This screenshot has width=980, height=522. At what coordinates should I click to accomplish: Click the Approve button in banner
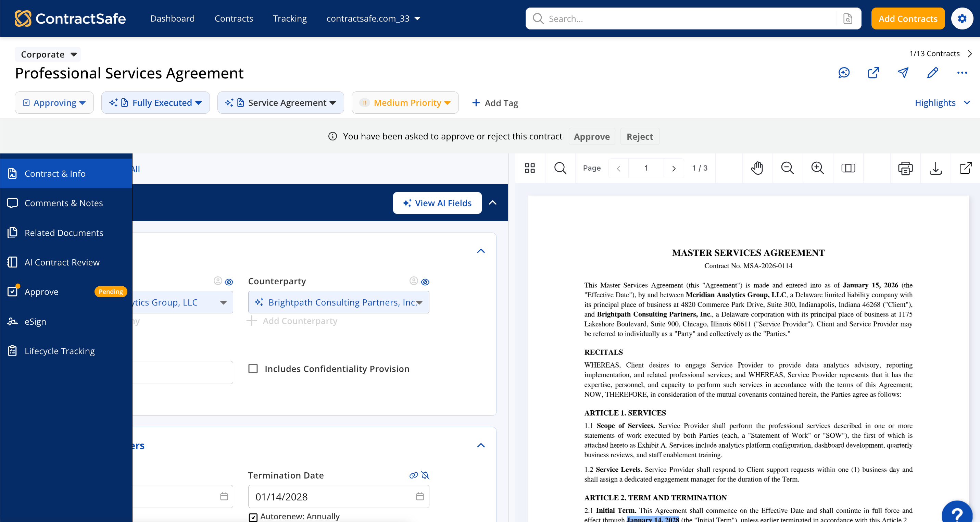coord(592,136)
